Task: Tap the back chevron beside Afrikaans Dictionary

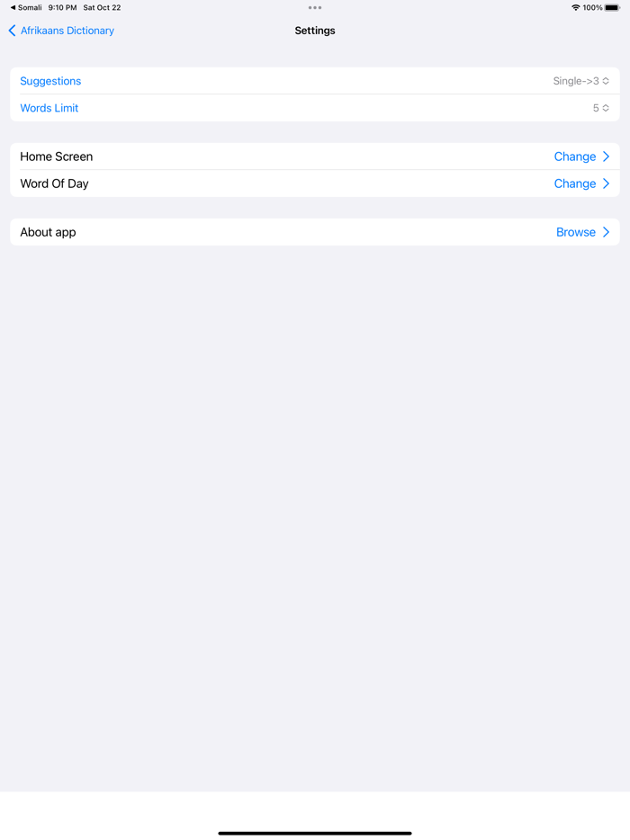Action: [x=13, y=31]
